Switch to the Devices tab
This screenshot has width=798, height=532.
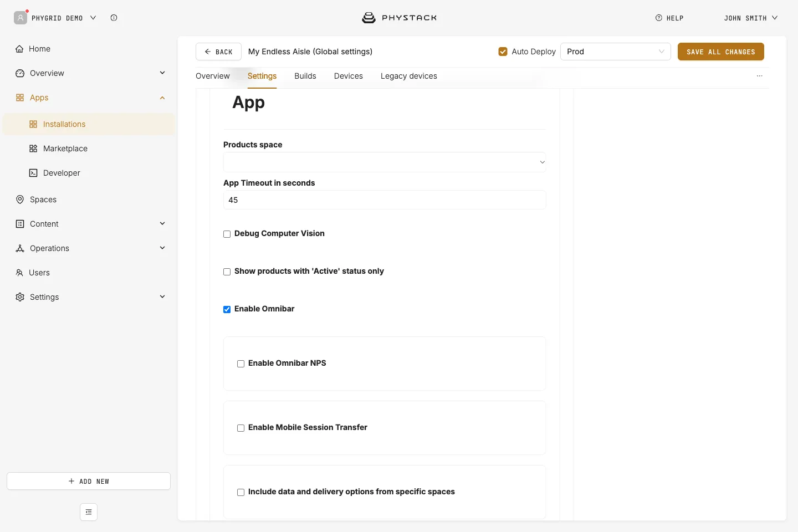click(349, 76)
